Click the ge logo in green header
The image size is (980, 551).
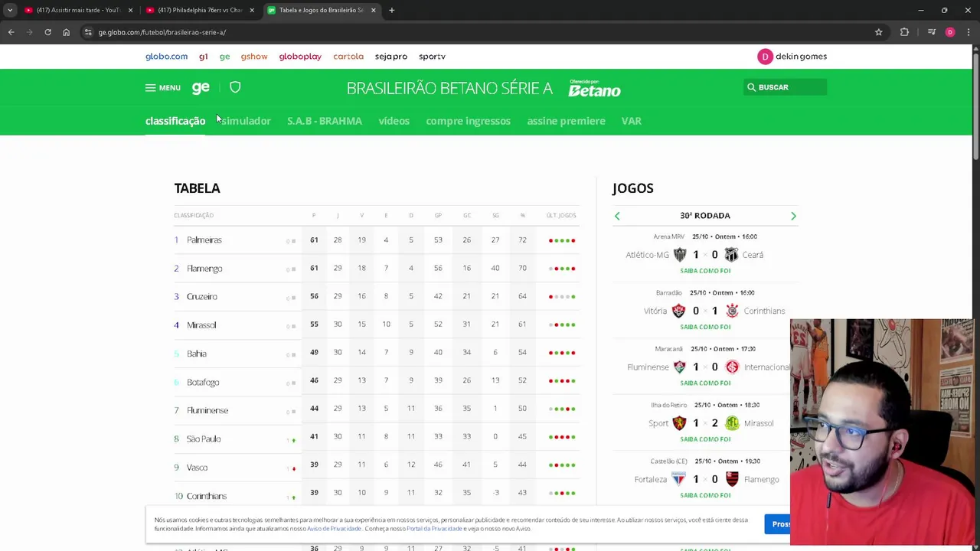pos(201,88)
